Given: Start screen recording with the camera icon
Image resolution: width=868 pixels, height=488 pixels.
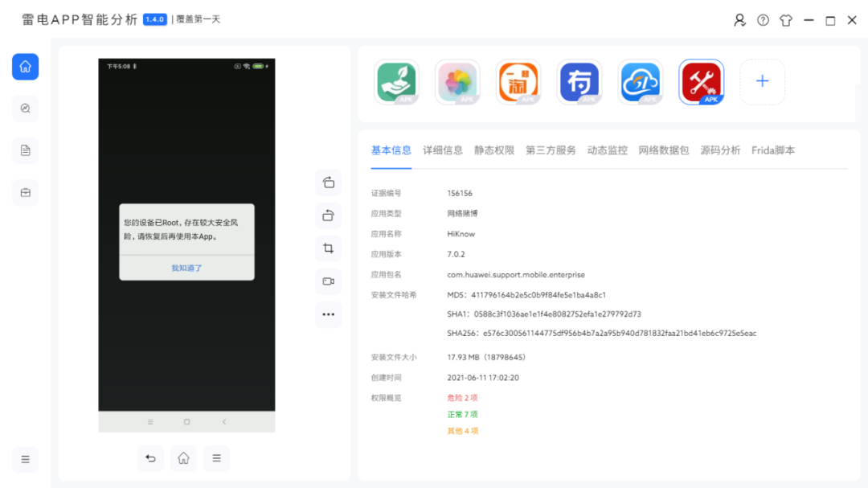Looking at the screenshot, I should 328,281.
